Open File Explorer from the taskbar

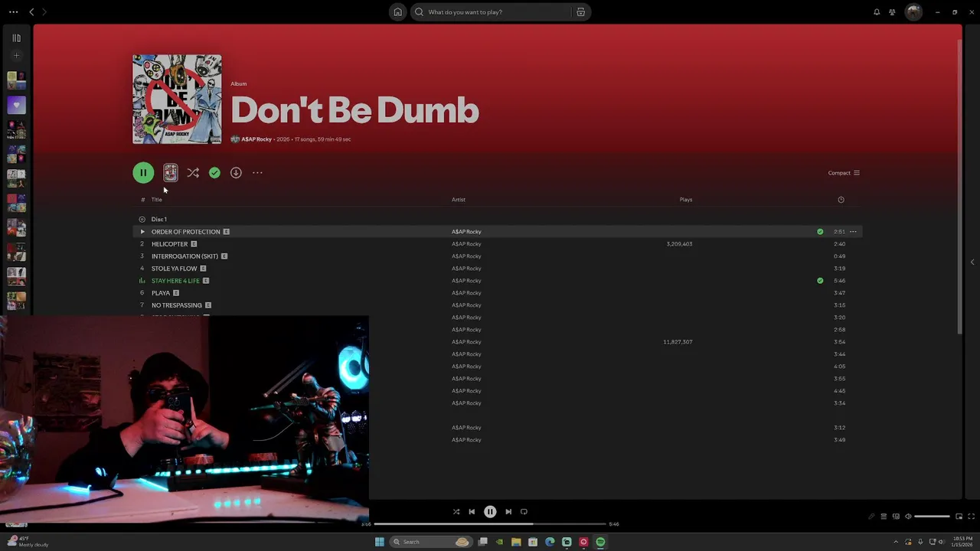coord(516,542)
